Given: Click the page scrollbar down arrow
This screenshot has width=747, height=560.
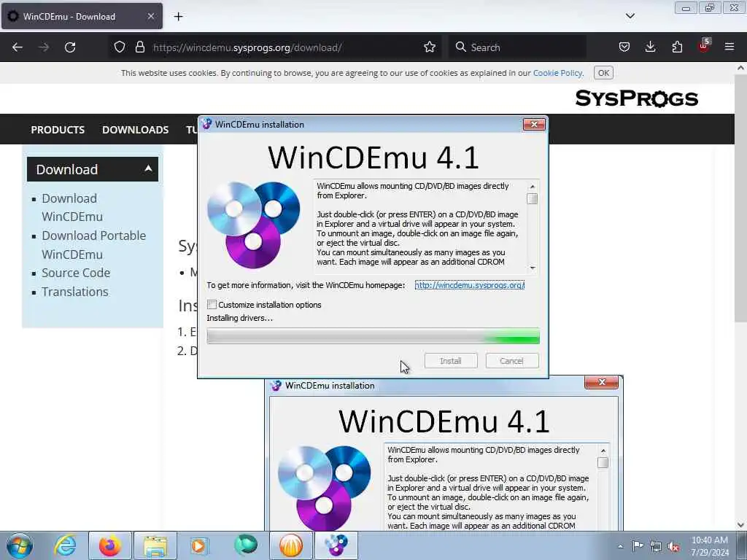Looking at the screenshot, I should [x=740, y=525].
